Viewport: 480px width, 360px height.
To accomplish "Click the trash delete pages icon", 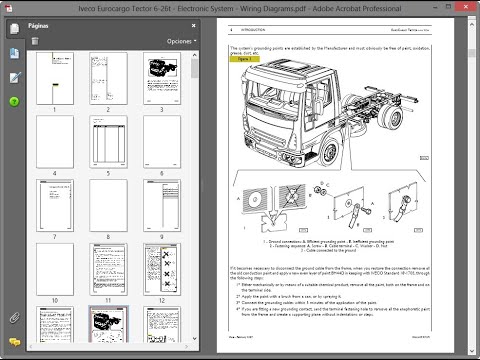I will (x=35, y=41).
